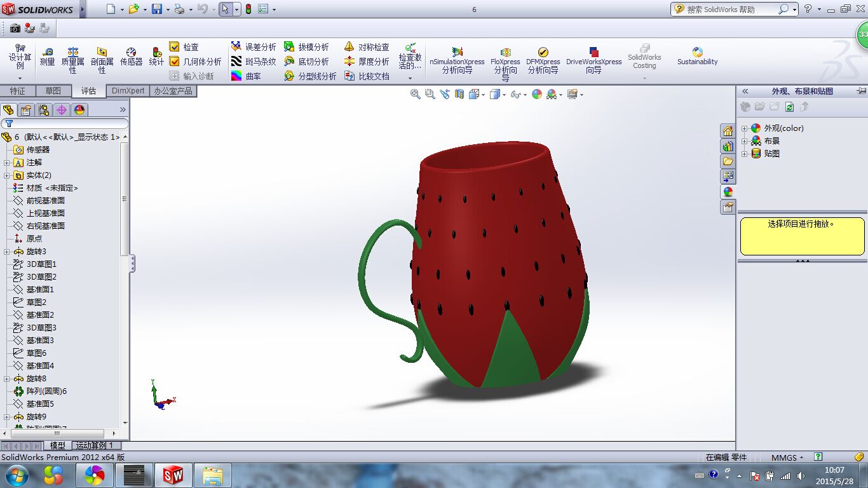Image resolution: width=868 pixels, height=488 pixels.
Task: Toggle the 检查 checkbox
Action: (x=175, y=47)
